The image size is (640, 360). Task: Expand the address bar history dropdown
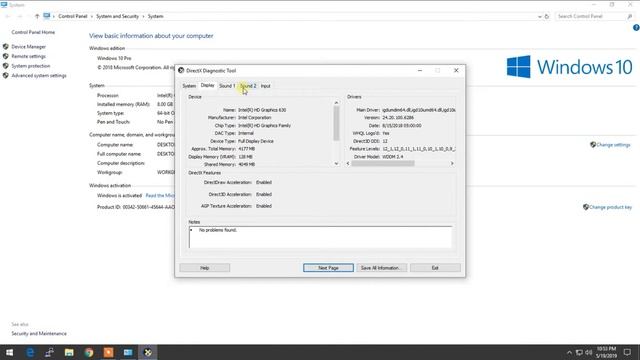(x=540, y=16)
